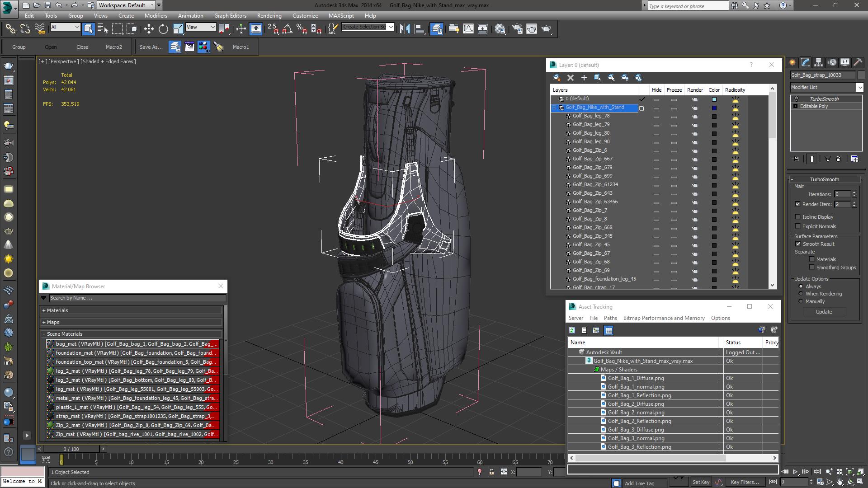Viewport: 868px width, 488px height.
Task: Click the Animation menu in menu bar
Action: click(191, 15)
